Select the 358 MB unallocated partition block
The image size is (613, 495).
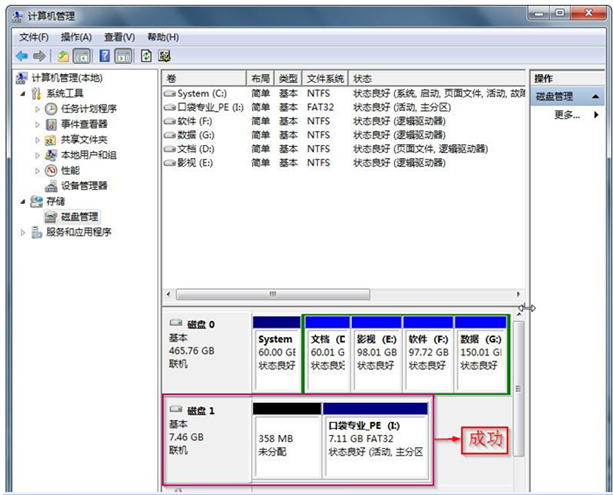(287, 444)
